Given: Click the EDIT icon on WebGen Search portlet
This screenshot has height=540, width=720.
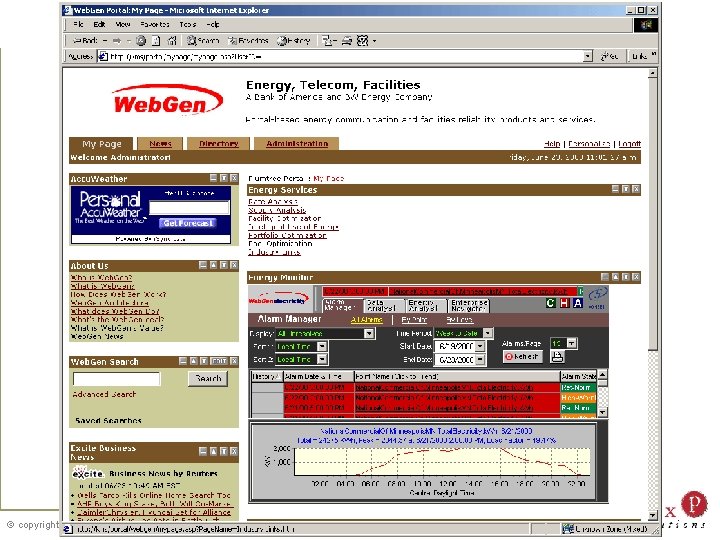Looking at the screenshot, I should [x=219, y=361].
